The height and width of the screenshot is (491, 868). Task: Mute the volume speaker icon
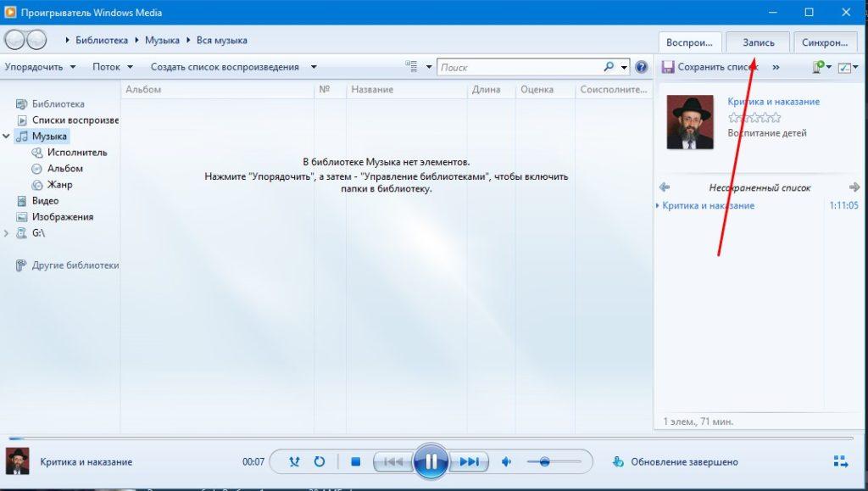tap(506, 461)
